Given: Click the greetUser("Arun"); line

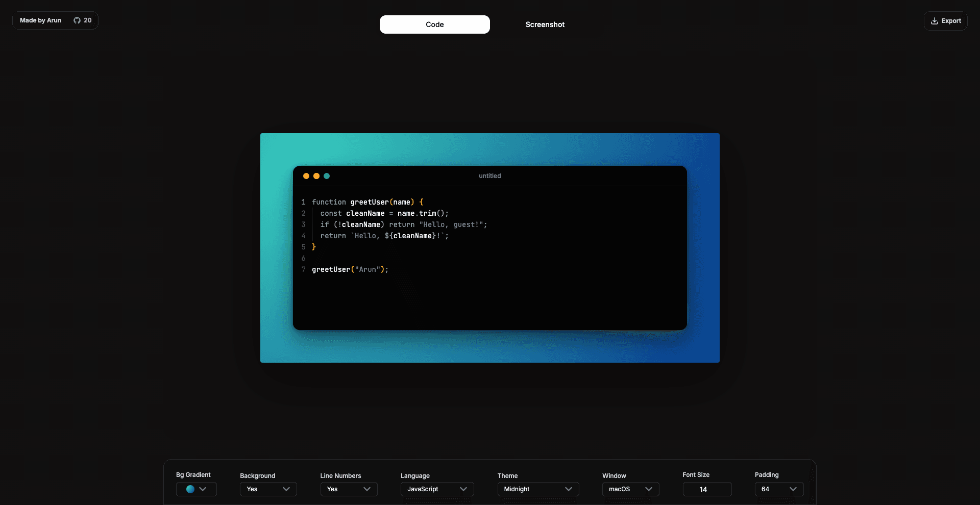Looking at the screenshot, I should [350, 270].
